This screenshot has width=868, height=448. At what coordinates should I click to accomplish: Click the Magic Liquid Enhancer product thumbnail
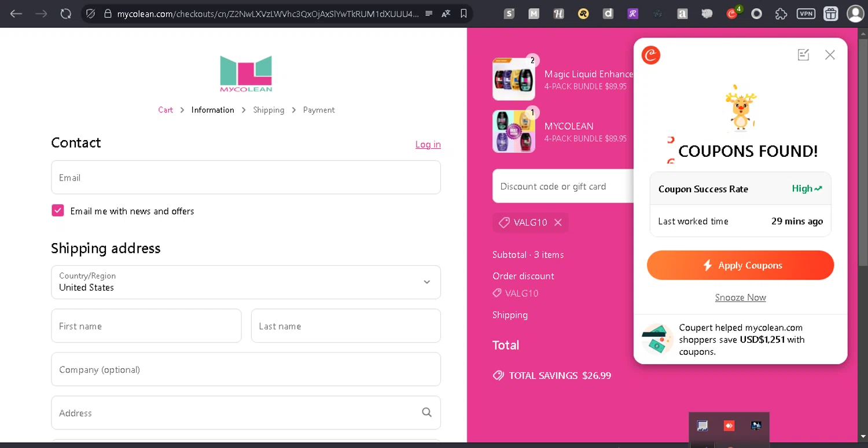pyautogui.click(x=514, y=79)
